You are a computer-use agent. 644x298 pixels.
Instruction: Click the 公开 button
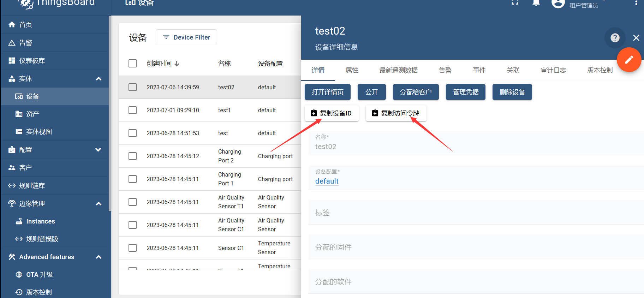pyautogui.click(x=372, y=92)
